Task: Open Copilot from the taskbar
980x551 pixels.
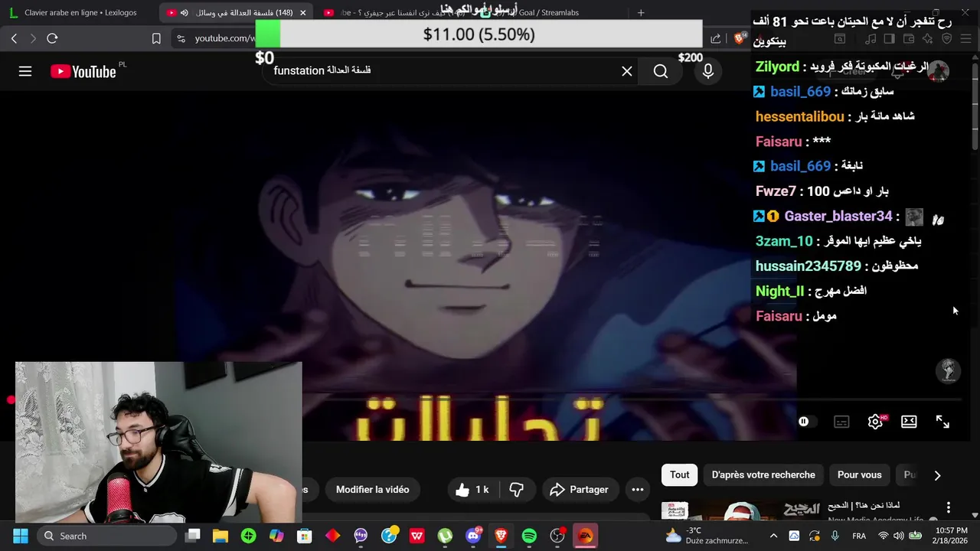Action: (276, 536)
